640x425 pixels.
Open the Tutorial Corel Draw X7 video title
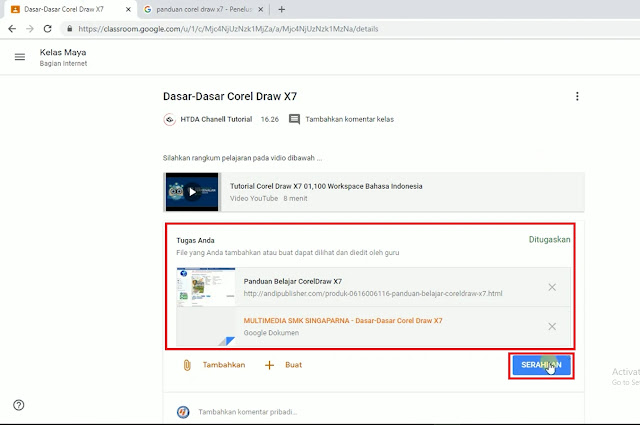[326, 186]
